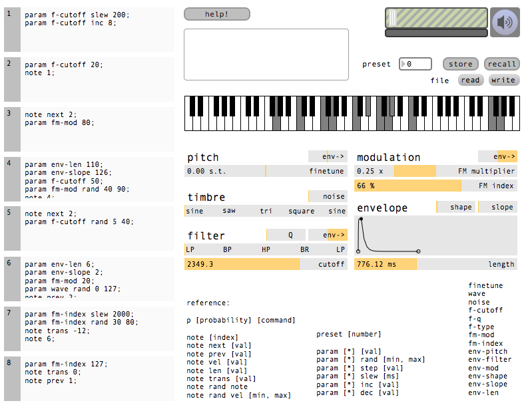The height and width of the screenshot is (415, 532).
Task: Click the preset number box
Action: pyautogui.click(x=415, y=64)
